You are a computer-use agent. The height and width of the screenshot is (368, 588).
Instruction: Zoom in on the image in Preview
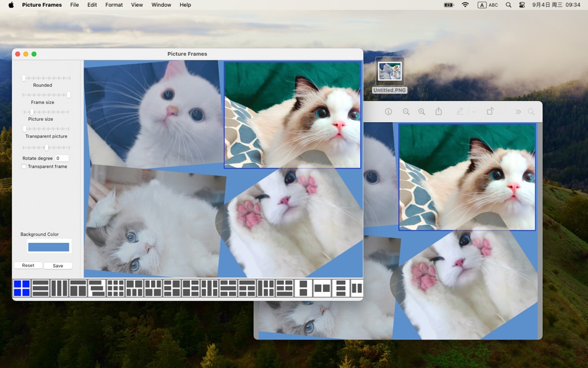point(422,112)
